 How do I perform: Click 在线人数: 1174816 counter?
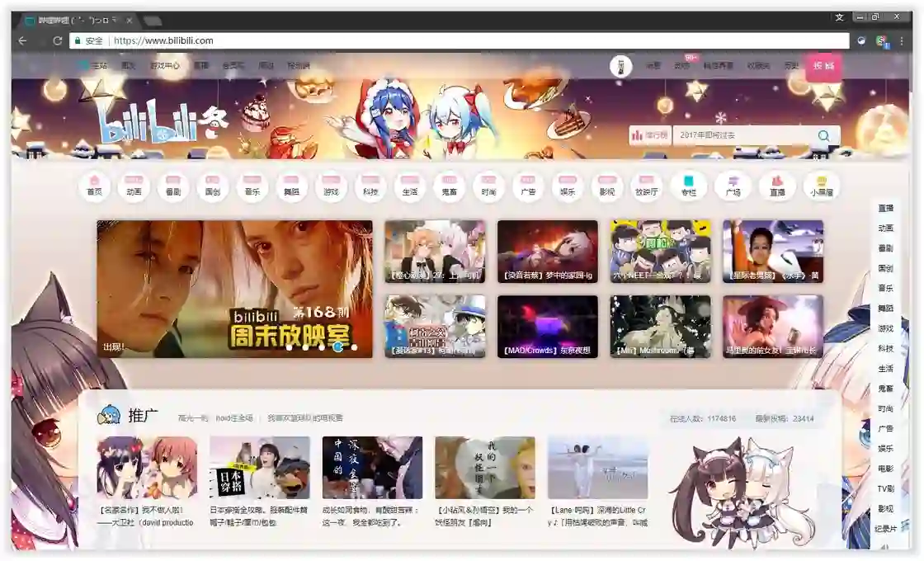point(703,418)
